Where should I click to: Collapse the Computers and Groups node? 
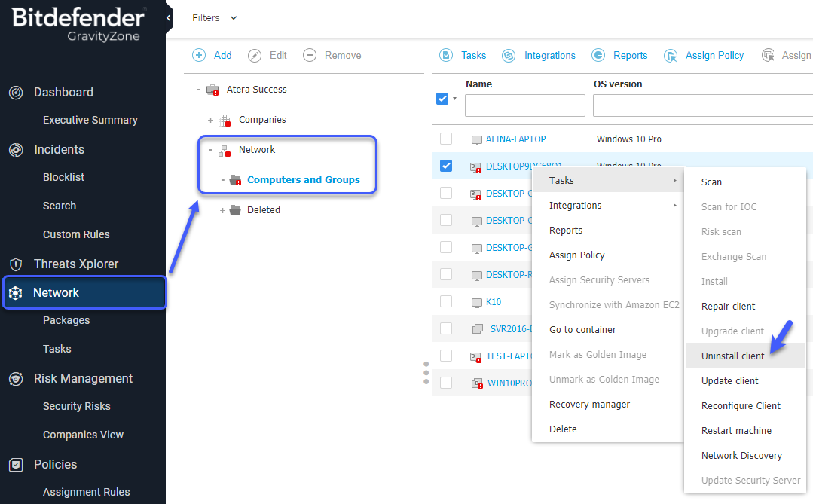coord(222,180)
